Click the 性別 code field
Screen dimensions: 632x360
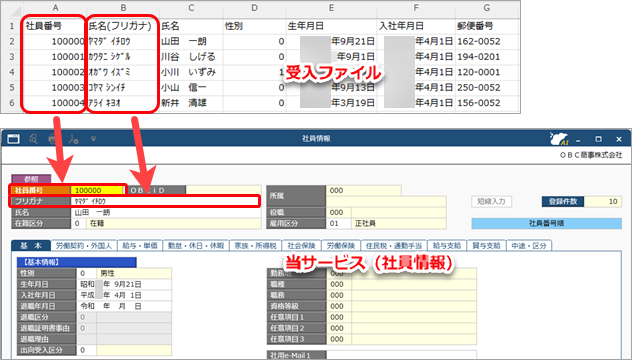point(86,273)
